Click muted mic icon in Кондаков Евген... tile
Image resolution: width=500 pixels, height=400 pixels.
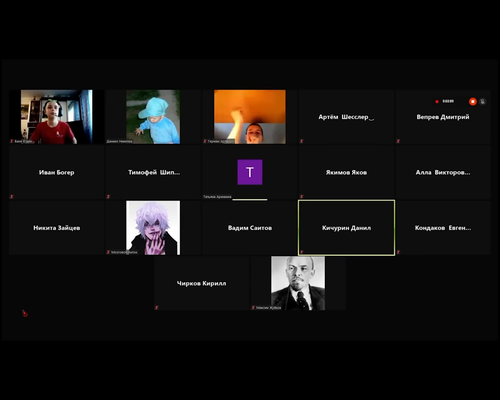click(x=398, y=252)
